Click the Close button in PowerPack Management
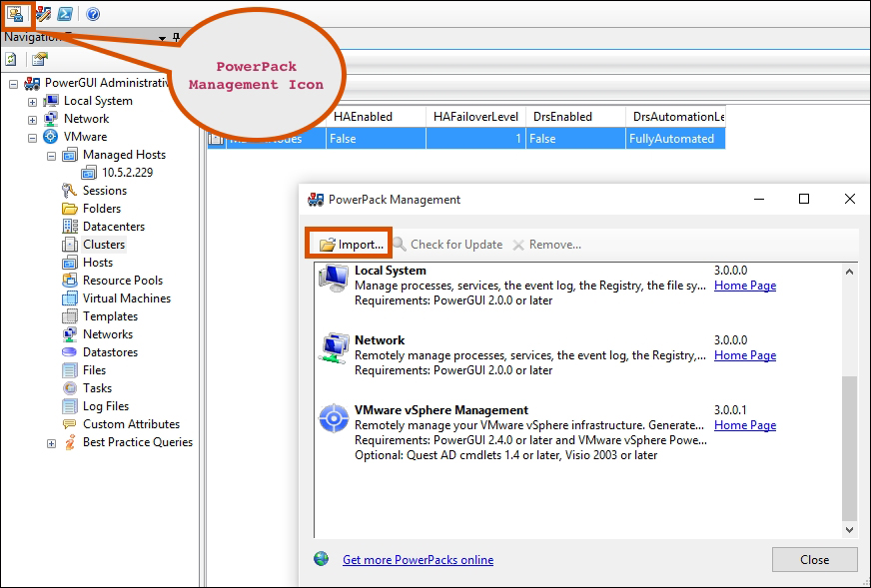871x588 pixels. 814,560
